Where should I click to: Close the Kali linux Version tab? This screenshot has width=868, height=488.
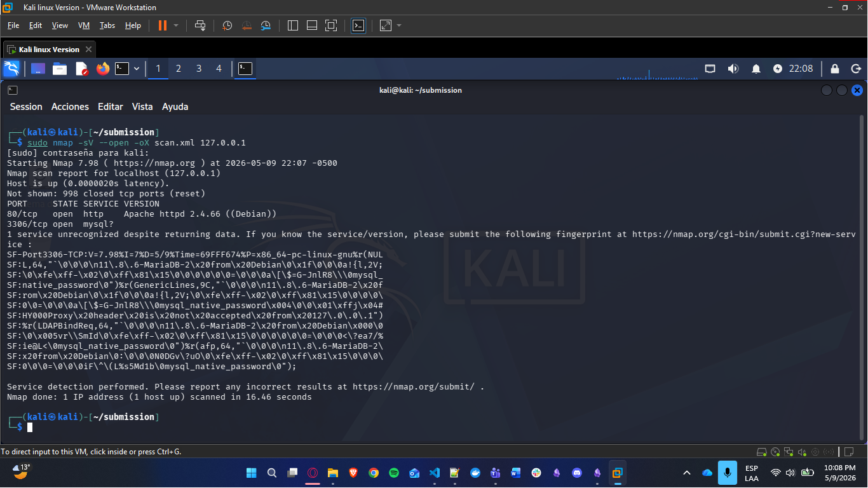(x=88, y=50)
